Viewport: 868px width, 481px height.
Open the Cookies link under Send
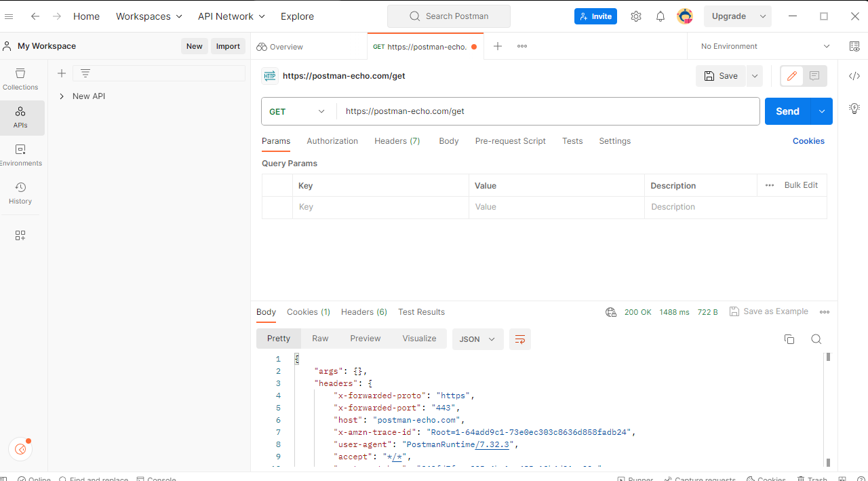click(x=808, y=141)
